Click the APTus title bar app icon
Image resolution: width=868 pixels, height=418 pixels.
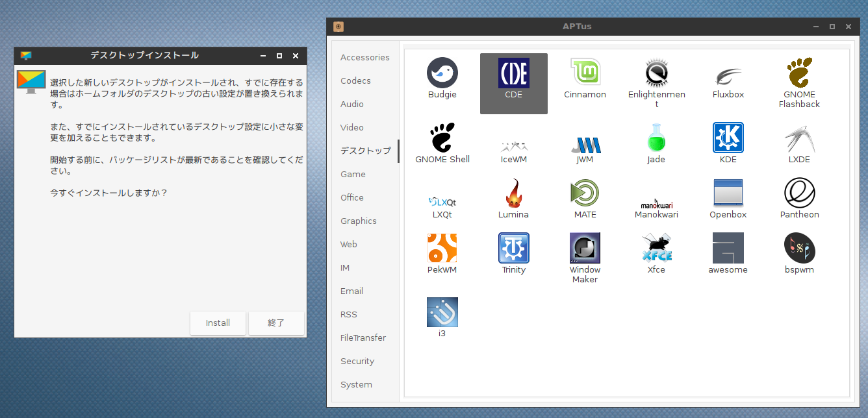pyautogui.click(x=338, y=27)
